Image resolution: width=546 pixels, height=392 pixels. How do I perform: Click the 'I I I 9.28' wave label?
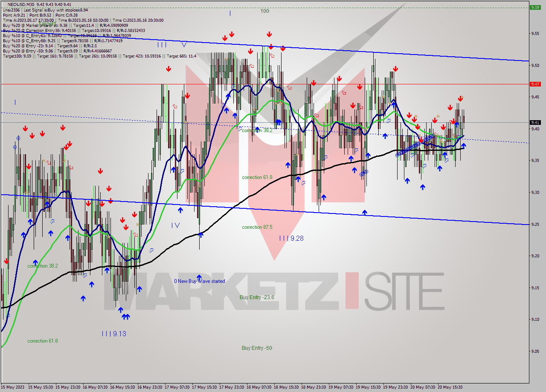(291, 238)
